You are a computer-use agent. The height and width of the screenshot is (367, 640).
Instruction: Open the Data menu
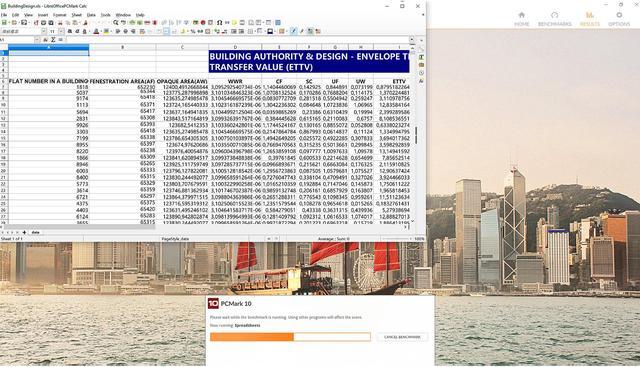click(91, 15)
